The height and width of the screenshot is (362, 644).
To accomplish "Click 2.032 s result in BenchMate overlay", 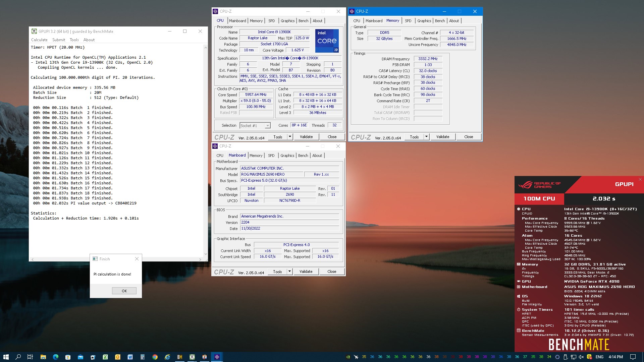I will (604, 198).
